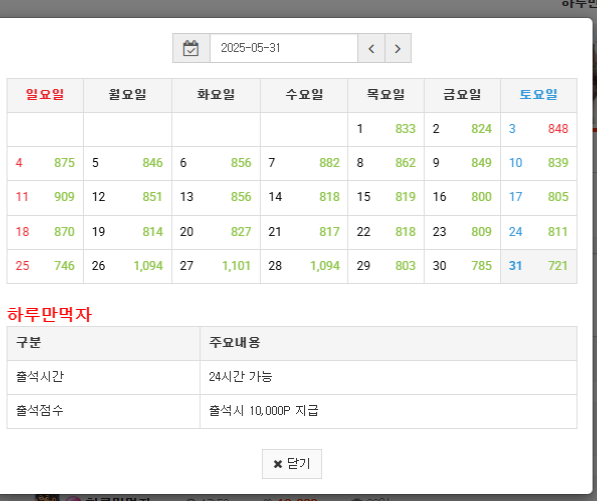This screenshot has width=597, height=501.
Task: Select May 31 calendar cell
Action: [539, 266]
